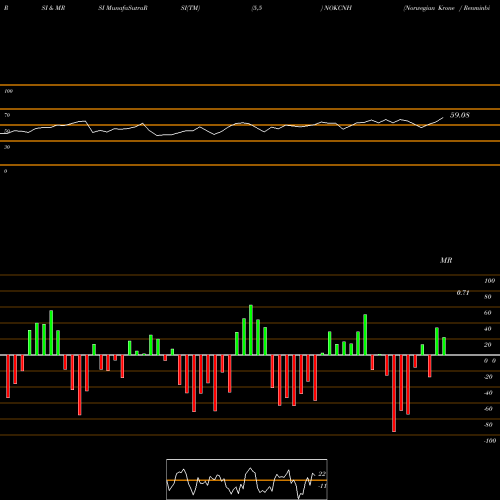Select the MR panel title
This screenshot has width=500, height=500.
(x=446, y=260)
